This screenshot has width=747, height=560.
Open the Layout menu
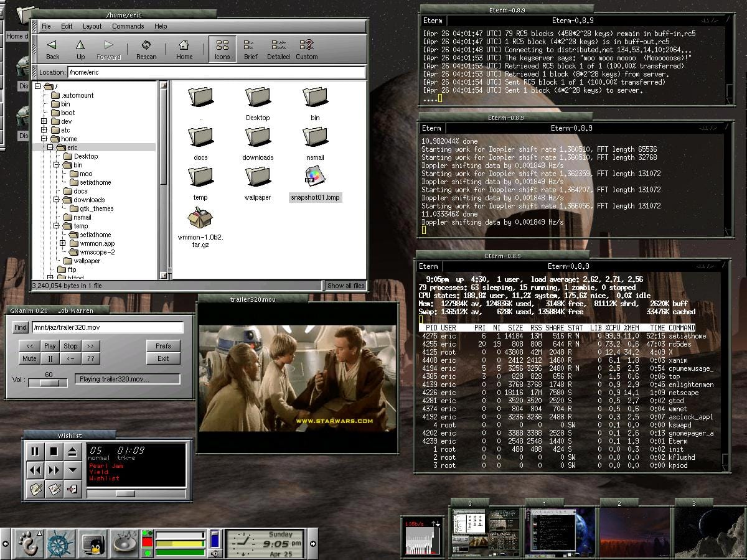click(92, 26)
